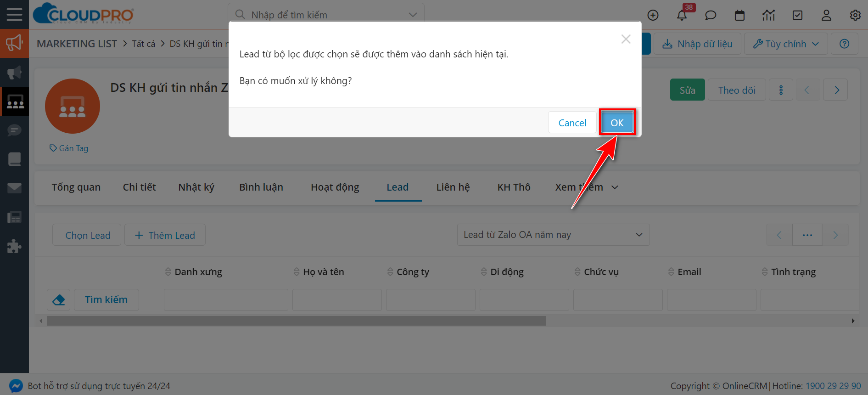Confirm with the OK button
The image size is (868, 395).
[617, 123]
